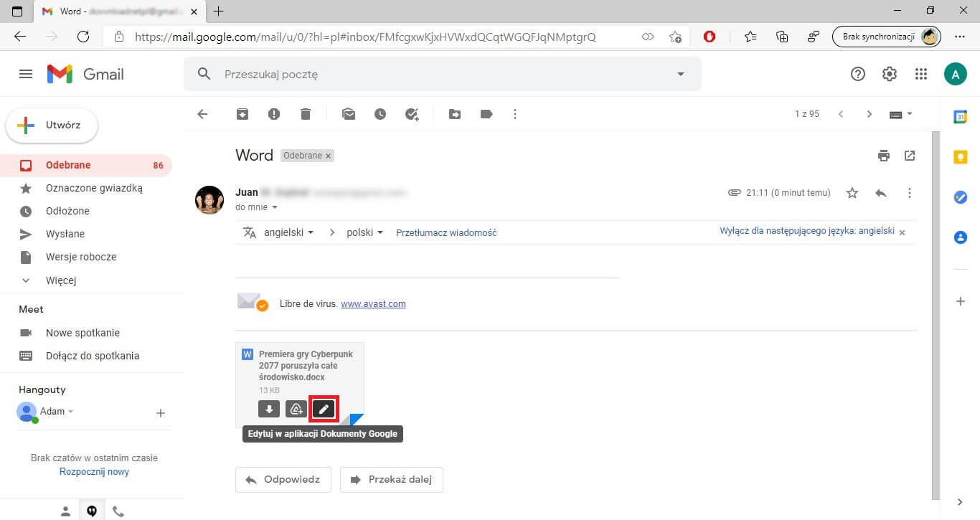
Task: Open message more options menu
Action: (x=910, y=193)
